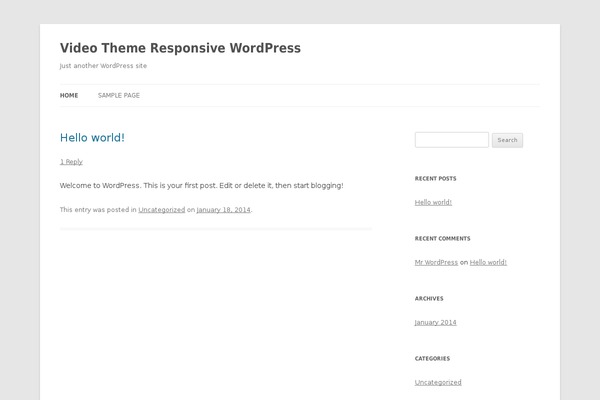Focus the sidebar search input field
The width and height of the screenshot is (600, 400).
point(452,140)
